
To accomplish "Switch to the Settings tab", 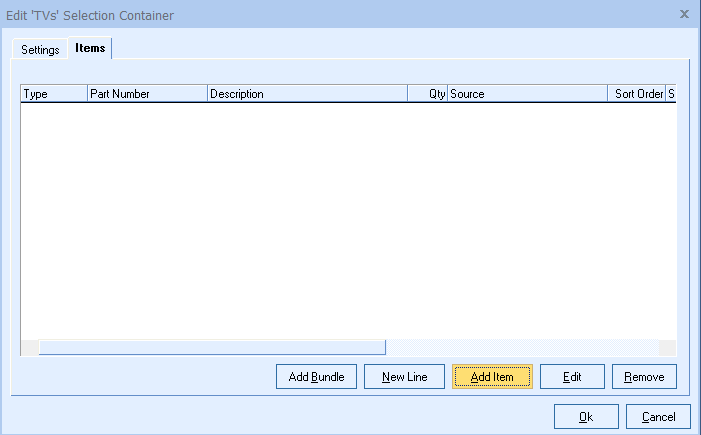I will (41, 49).
